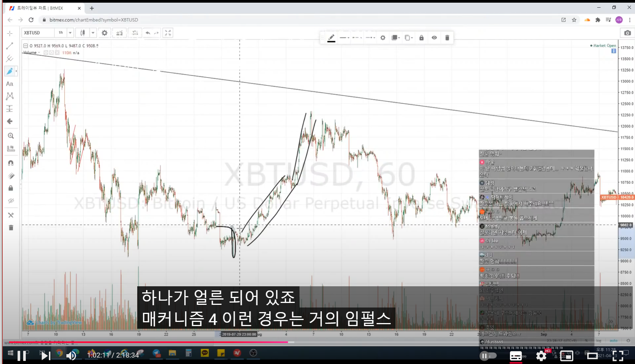Switch video to miniplayer mode
Screen dimensions: 635x364
[x=567, y=356]
